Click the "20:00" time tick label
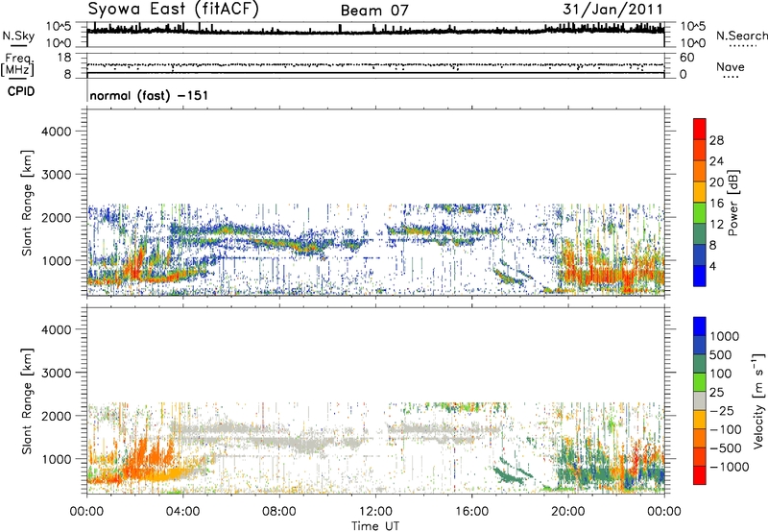The width and height of the screenshot is (768, 532). 568,512
